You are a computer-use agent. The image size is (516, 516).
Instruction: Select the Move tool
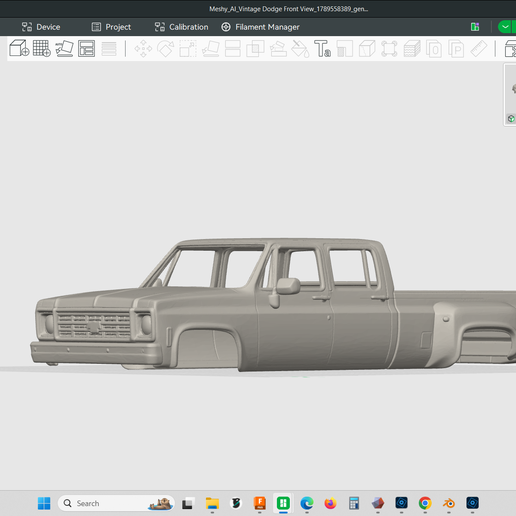143,49
